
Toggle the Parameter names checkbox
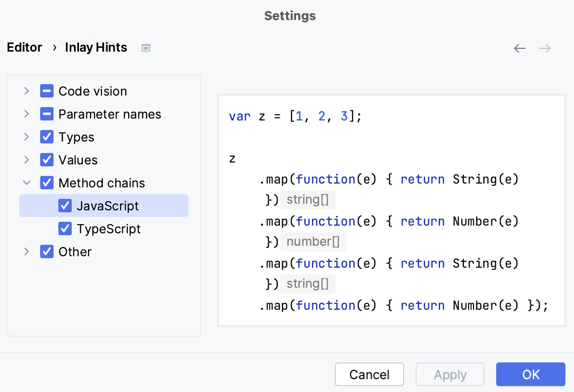(x=46, y=114)
